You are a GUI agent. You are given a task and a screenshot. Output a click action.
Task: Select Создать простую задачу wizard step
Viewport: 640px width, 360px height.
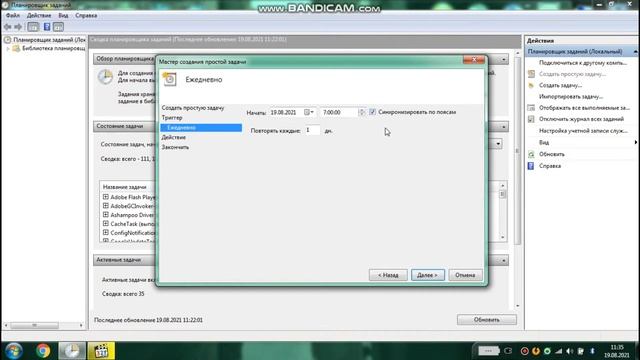point(193,108)
